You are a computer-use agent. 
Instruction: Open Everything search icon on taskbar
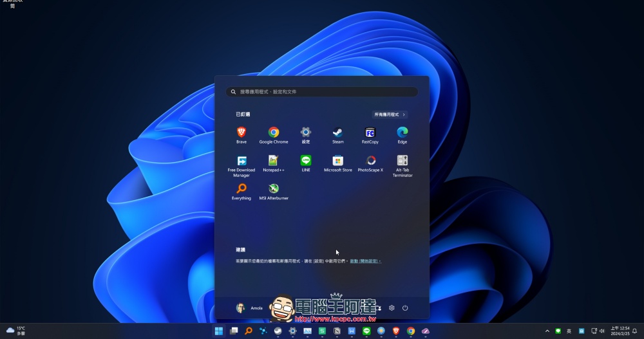pyautogui.click(x=249, y=331)
